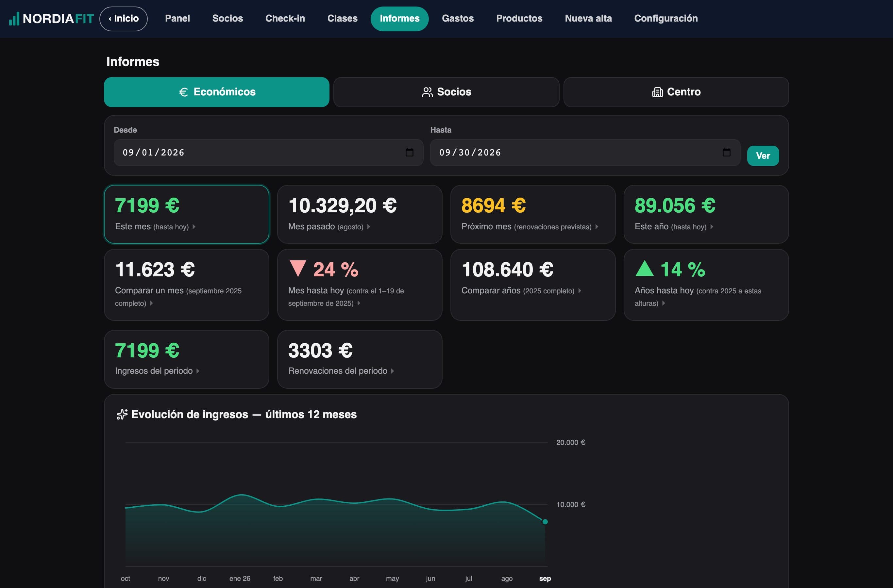Switch to the Económicos report tab
Screen dimensions: 893x588
tap(216, 92)
